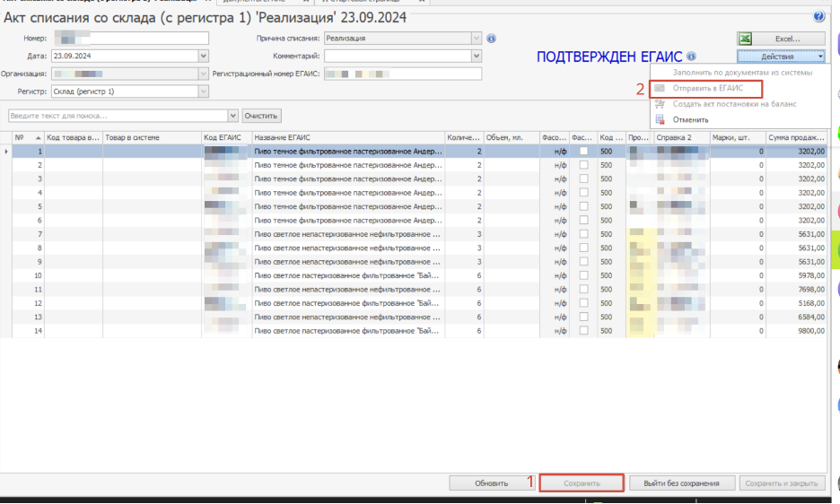Select the sum cell 5168,00
This screenshot has height=504, width=840.
tap(795, 303)
